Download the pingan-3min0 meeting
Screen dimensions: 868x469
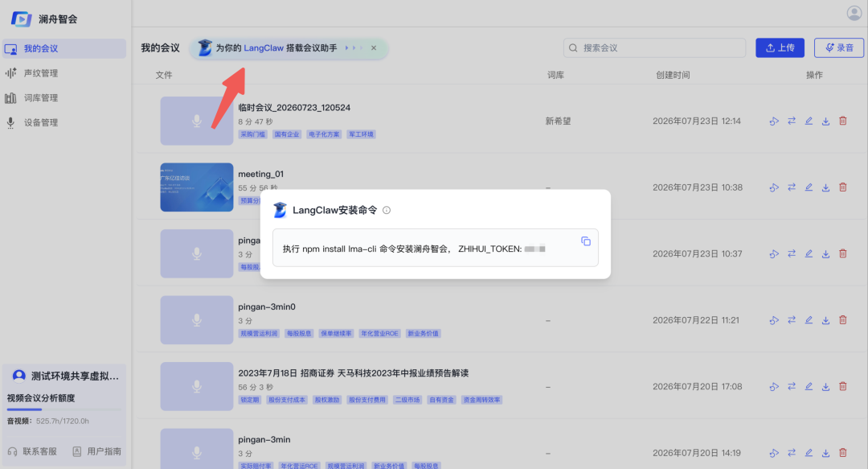pyautogui.click(x=825, y=320)
